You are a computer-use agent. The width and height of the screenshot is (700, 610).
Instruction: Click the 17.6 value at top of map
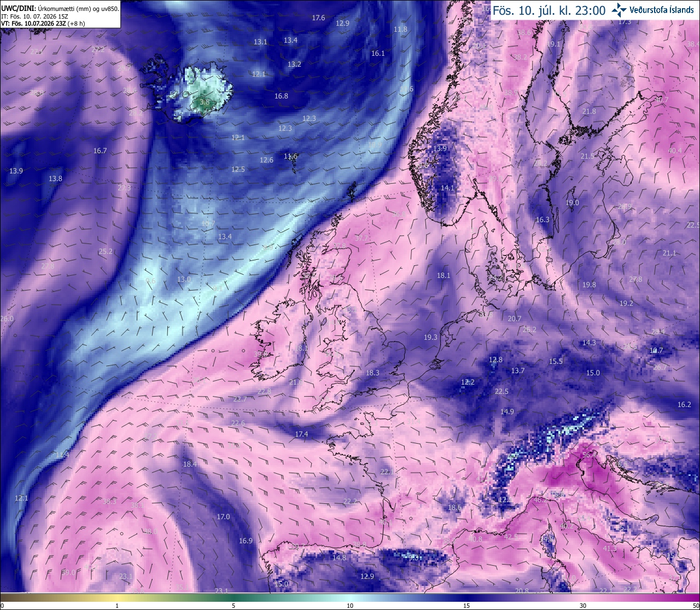point(318,18)
